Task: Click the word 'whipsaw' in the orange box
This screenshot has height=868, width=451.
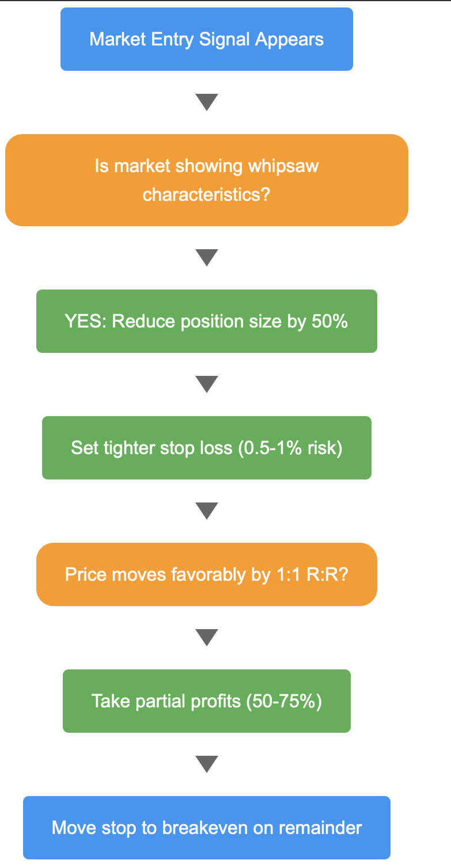Action: 283,166
